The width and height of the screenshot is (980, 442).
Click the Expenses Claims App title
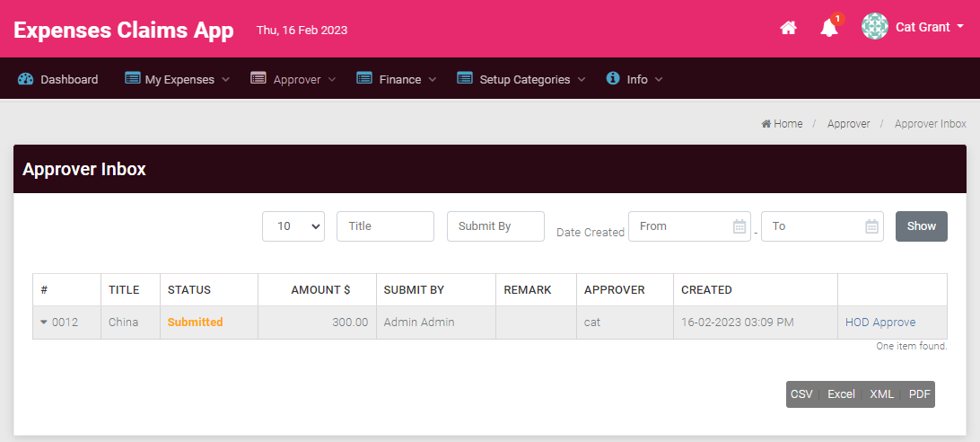124,30
